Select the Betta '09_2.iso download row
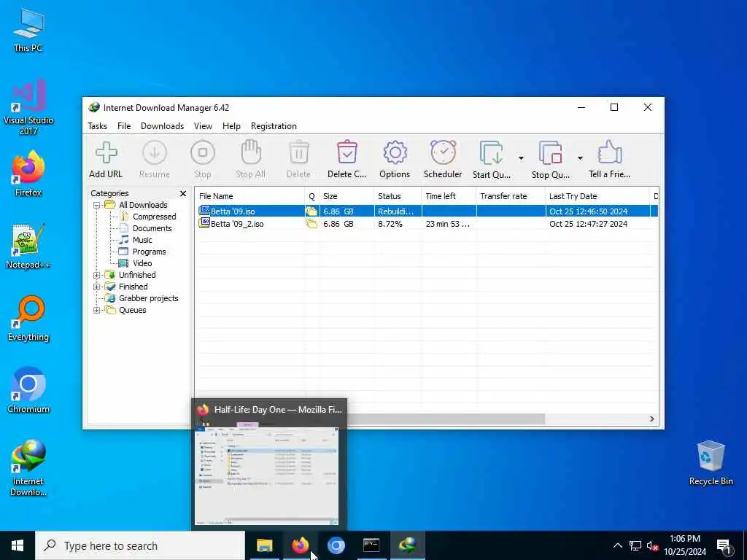The image size is (747, 560). point(426,224)
